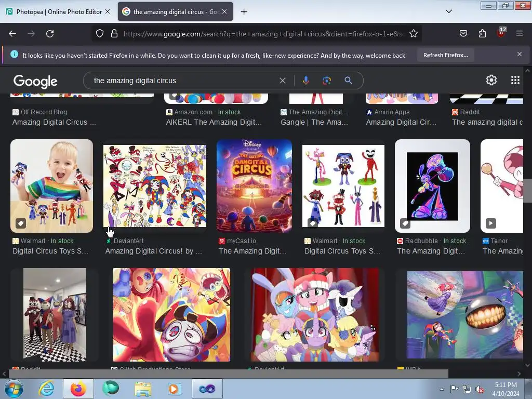Open the Bubble and Pomni scene image
Image resolution: width=532 pixels, height=399 pixels.
[465, 314]
